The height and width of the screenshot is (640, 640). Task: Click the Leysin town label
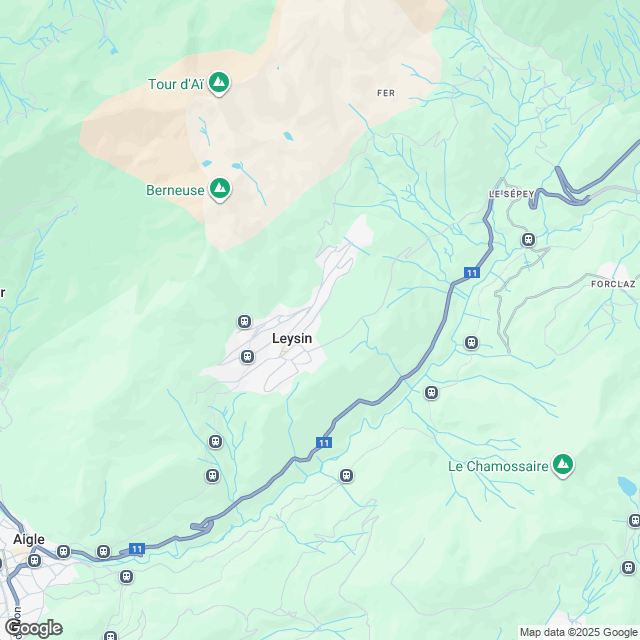(x=292, y=338)
